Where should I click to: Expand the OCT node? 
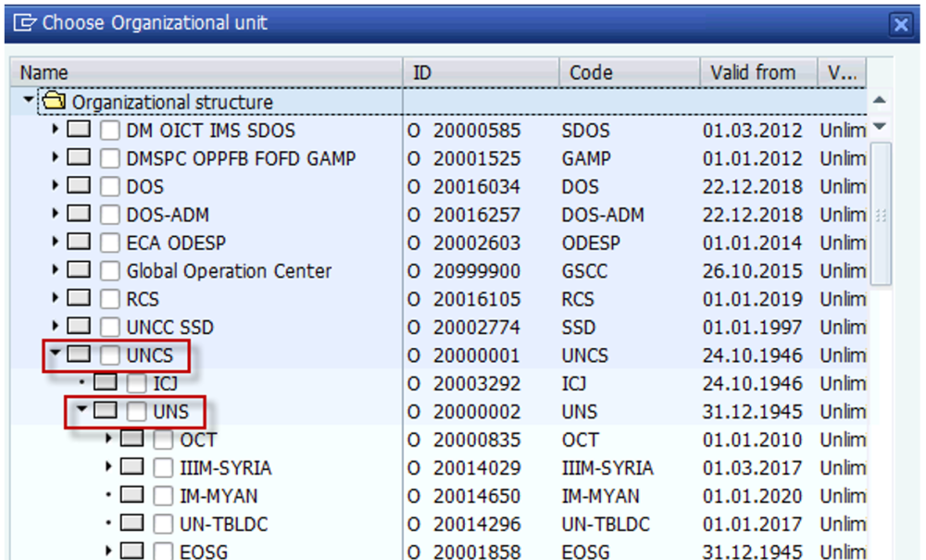(108, 438)
